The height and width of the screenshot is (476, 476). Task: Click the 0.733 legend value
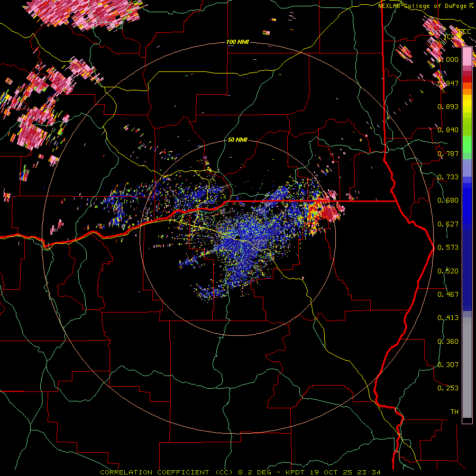pos(448,177)
